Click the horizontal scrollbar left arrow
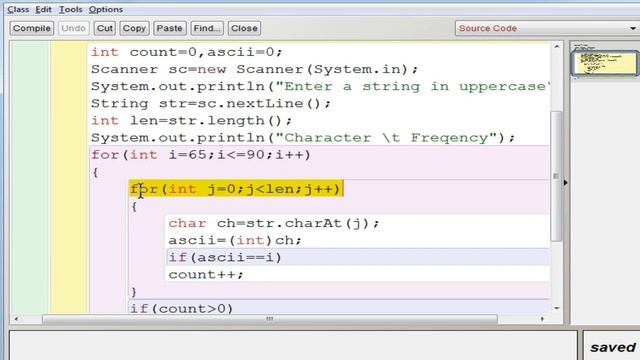640x360 pixels. tap(16, 319)
